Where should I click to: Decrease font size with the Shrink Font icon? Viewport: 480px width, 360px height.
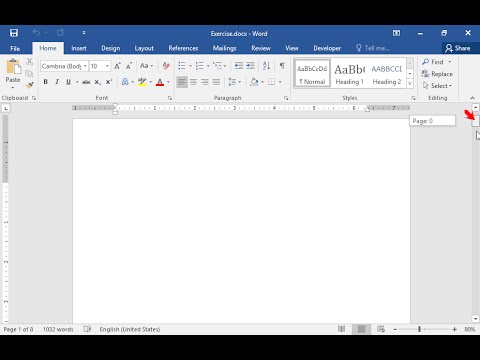click(129, 66)
